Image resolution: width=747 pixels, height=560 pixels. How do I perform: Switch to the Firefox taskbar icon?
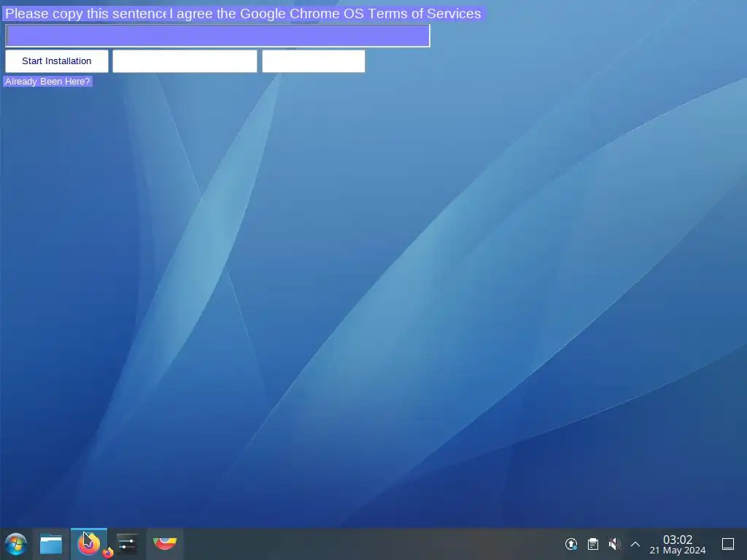[x=89, y=544]
